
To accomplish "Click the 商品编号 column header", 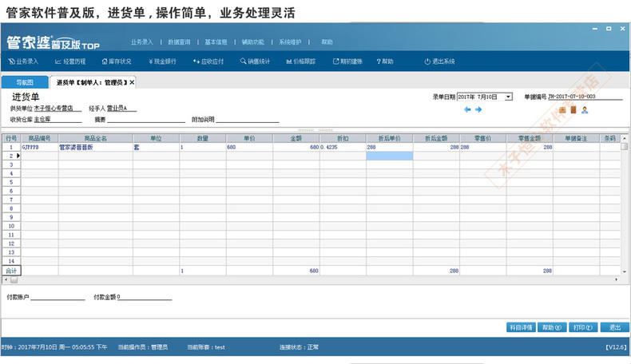I will click(x=39, y=138).
